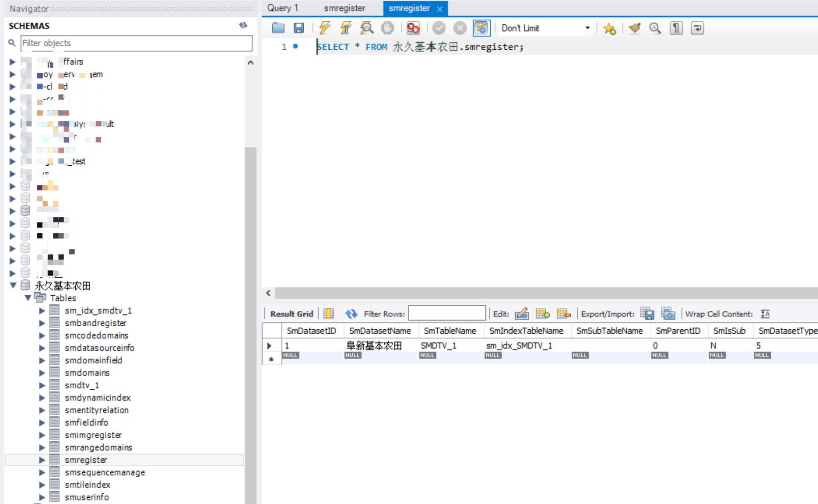Export recordset to external file icon
Viewport: 818px width, 504px height.
[647, 314]
